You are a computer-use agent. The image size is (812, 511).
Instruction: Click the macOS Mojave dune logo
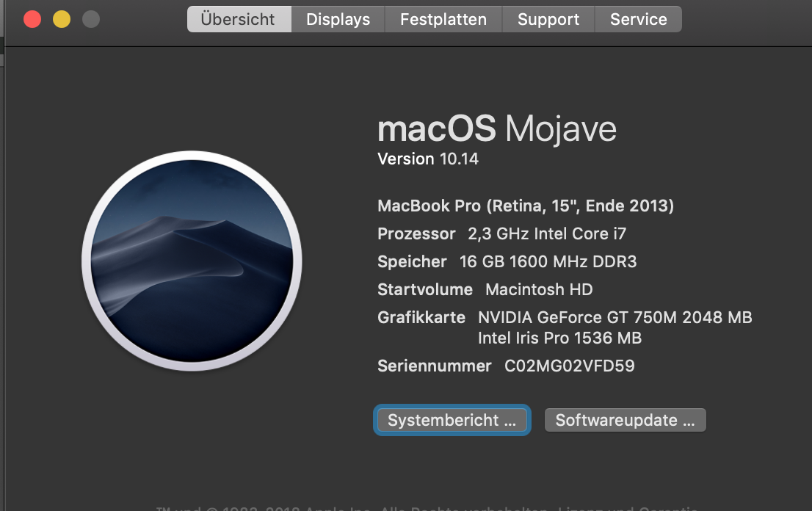coord(192,261)
